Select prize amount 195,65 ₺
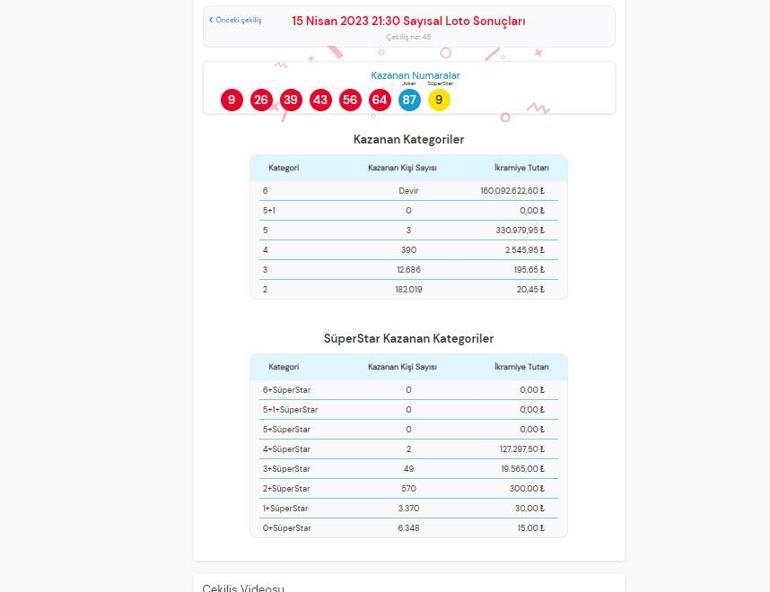The height and width of the screenshot is (592, 770). (529, 269)
